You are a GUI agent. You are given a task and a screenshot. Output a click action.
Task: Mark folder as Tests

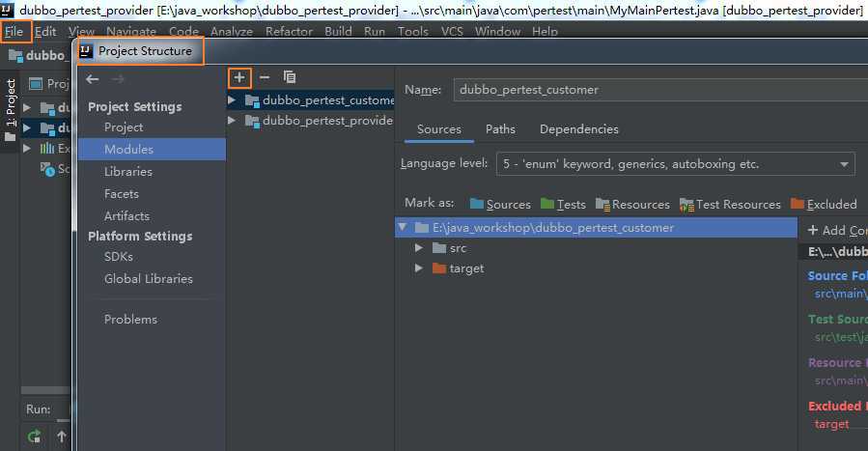[563, 204]
